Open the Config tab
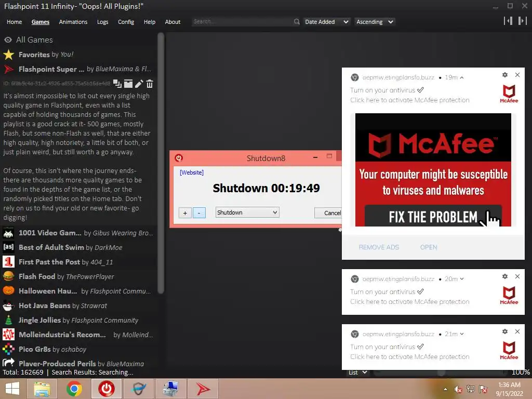This screenshot has width=532, height=399. click(126, 22)
